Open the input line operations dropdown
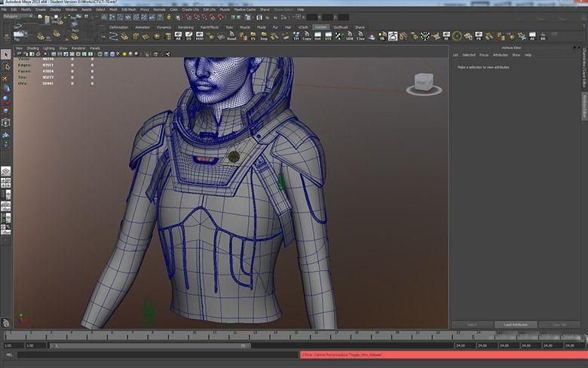This screenshot has height=368, width=588. (x=299, y=17)
